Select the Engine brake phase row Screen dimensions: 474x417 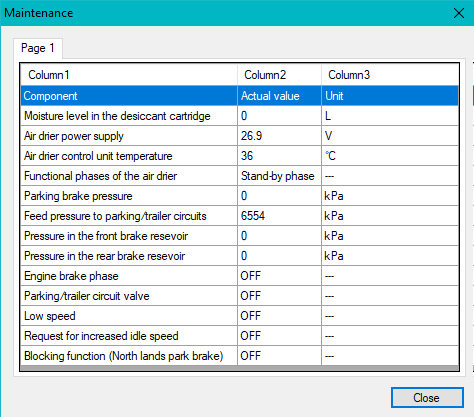pos(240,276)
